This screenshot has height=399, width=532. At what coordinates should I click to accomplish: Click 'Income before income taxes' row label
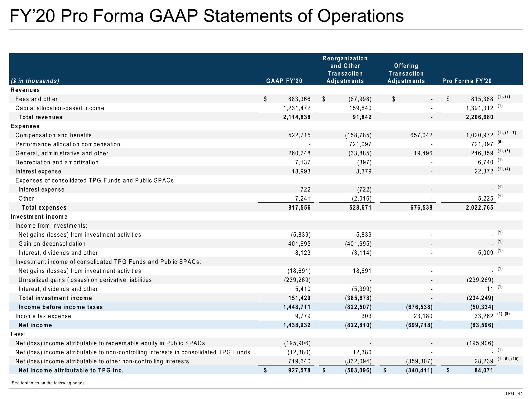[61, 307]
